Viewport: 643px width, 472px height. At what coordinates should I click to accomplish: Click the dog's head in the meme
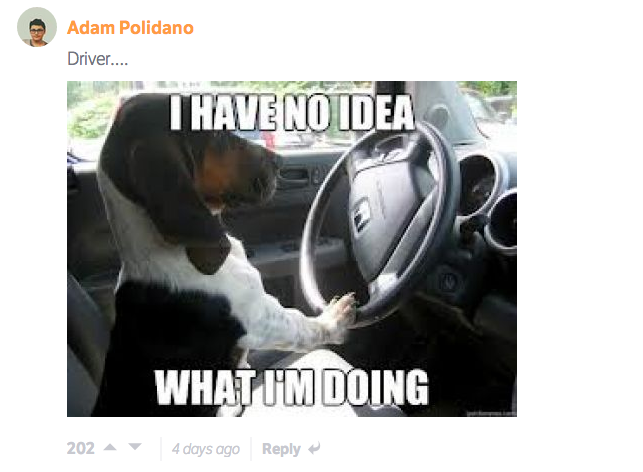tap(193, 164)
